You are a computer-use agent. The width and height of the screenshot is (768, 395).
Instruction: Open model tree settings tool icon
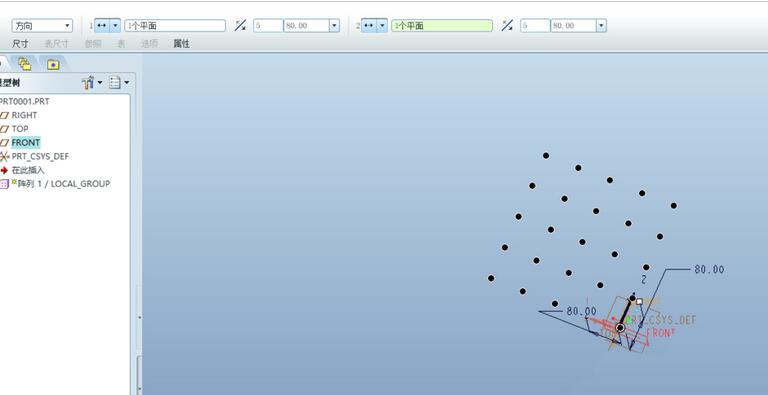tap(92, 83)
